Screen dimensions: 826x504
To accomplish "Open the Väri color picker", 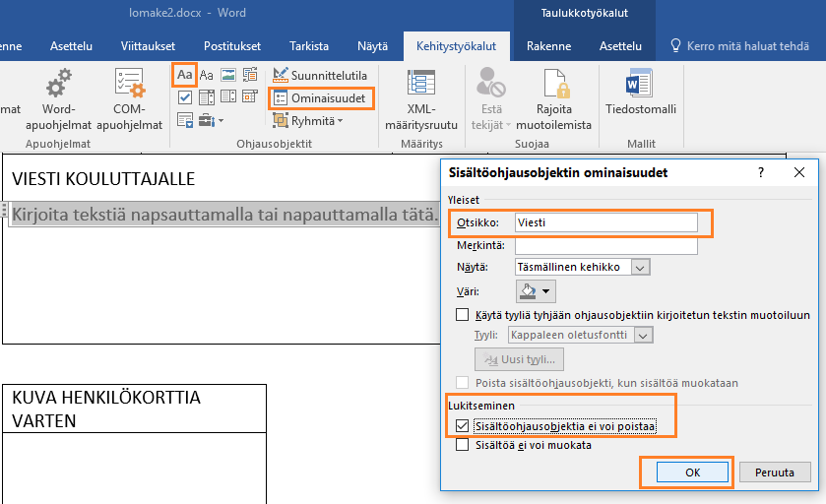I will [536, 291].
